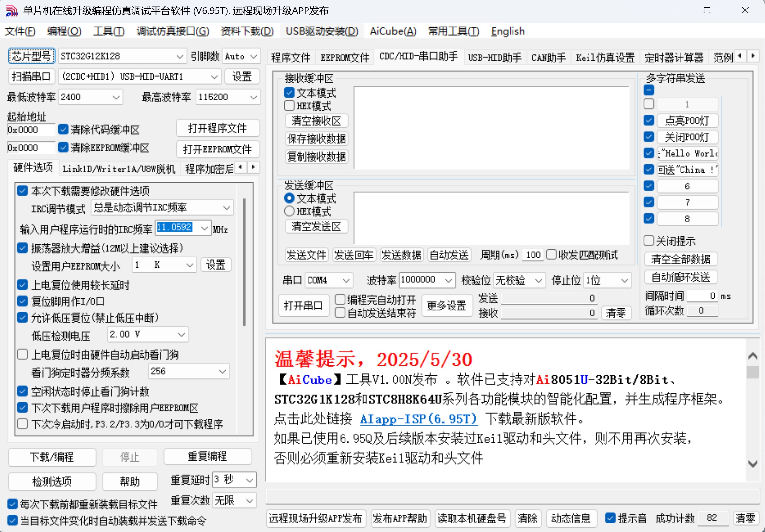Click the 清空接收区 button
The height and width of the screenshot is (532, 765).
coord(316,120)
